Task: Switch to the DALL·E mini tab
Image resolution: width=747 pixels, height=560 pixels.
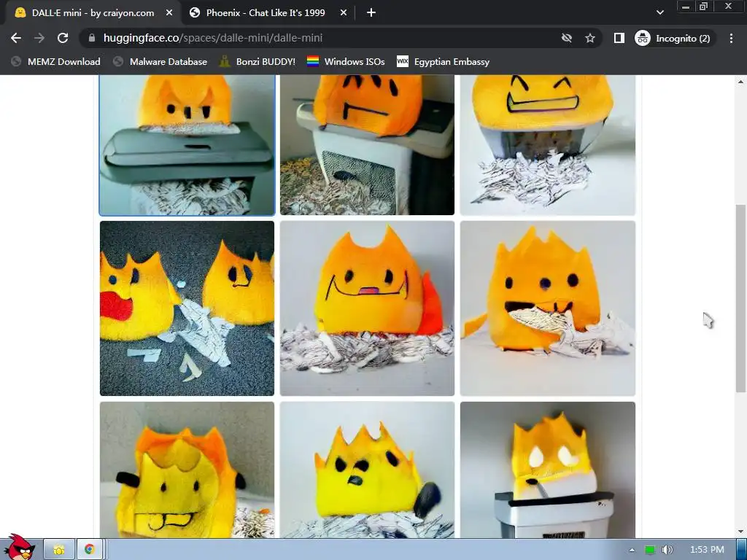Action: click(x=93, y=13)
